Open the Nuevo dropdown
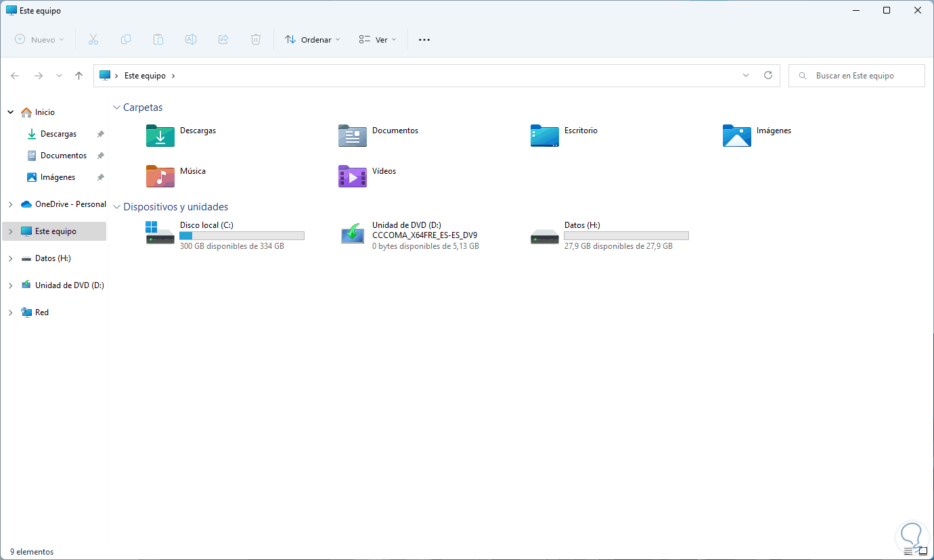 (x=40, y=40)
